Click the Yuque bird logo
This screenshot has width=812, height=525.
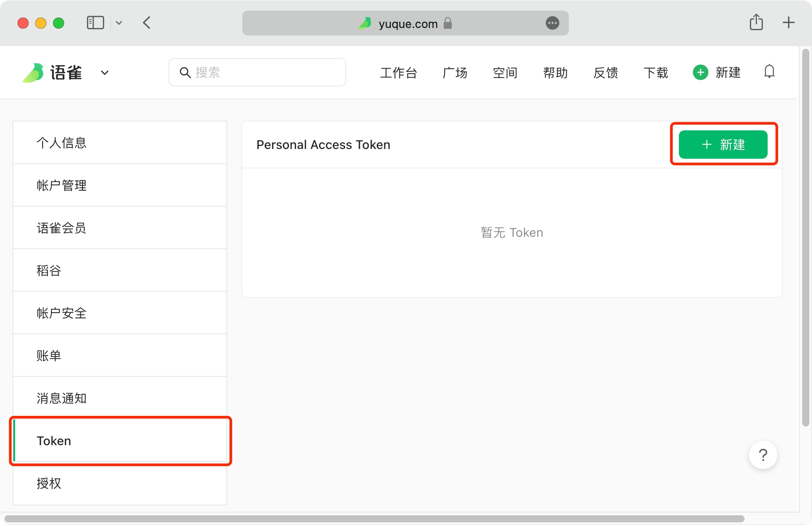click(x=34, y=73)
